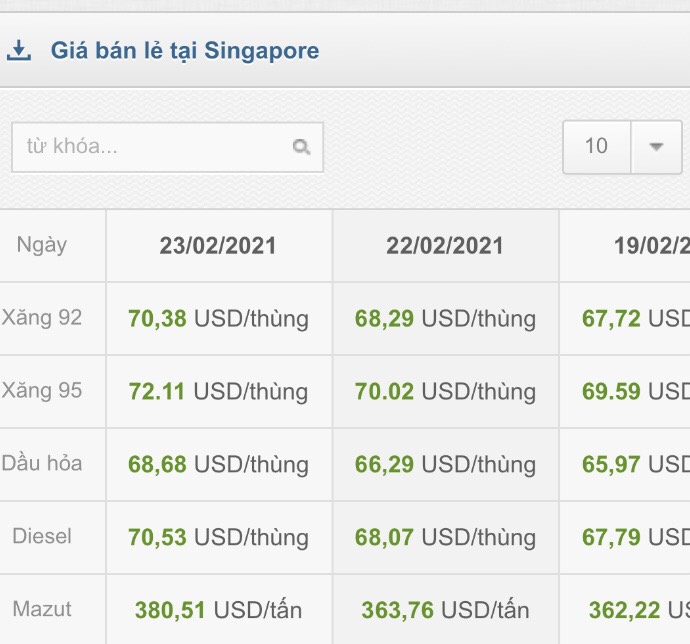Select the 67,72 price cell

click(x=625, y=318)
